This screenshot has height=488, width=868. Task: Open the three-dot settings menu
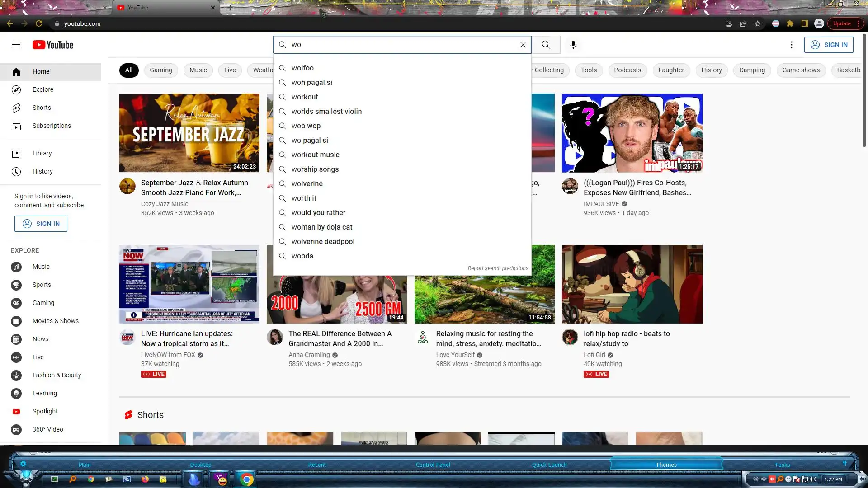791,45
